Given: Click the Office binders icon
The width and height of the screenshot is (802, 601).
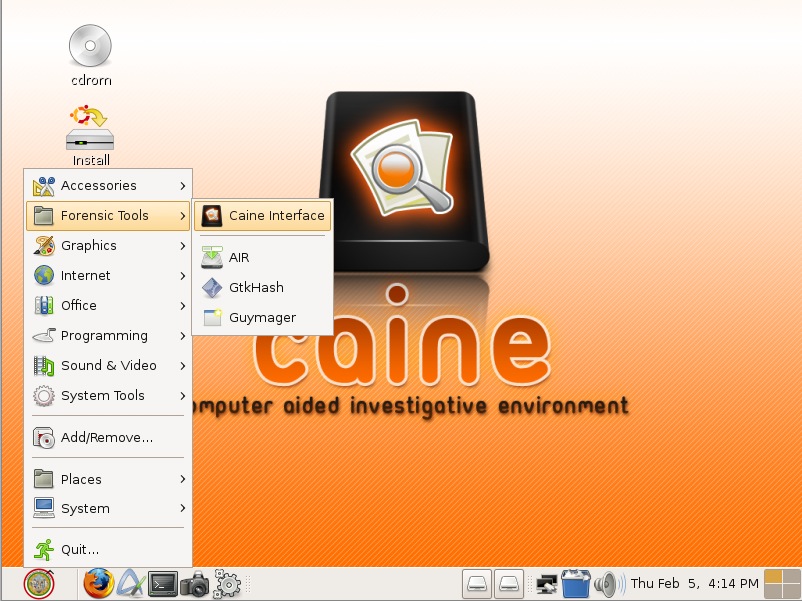Looking at the screenshot, I should tap(44, 305).
